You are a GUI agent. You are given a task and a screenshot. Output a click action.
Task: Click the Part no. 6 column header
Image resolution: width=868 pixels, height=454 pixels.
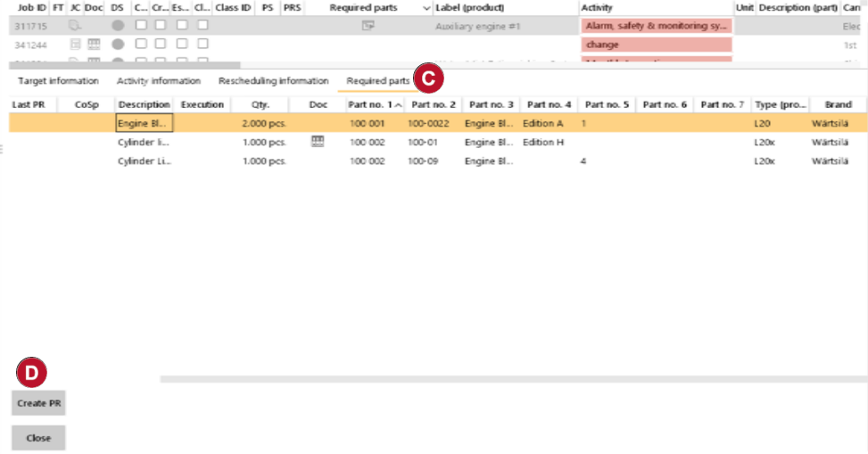coord(665,104)
